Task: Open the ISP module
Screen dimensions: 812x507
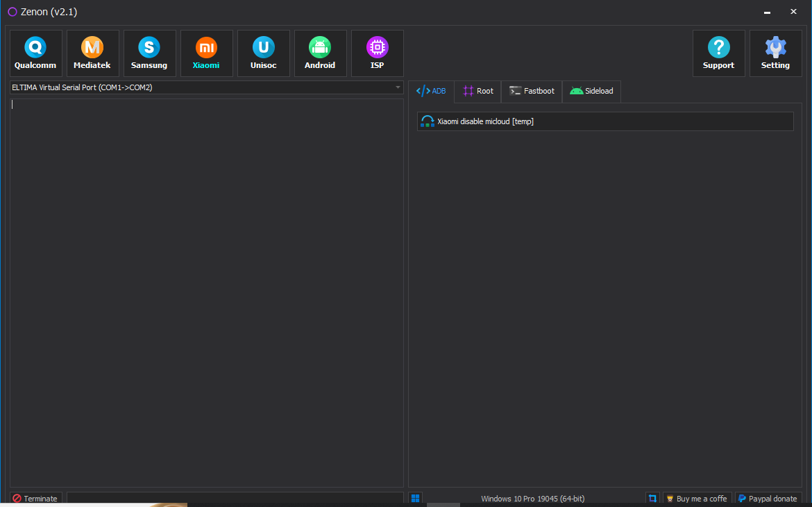Action: tap(378, 53)
